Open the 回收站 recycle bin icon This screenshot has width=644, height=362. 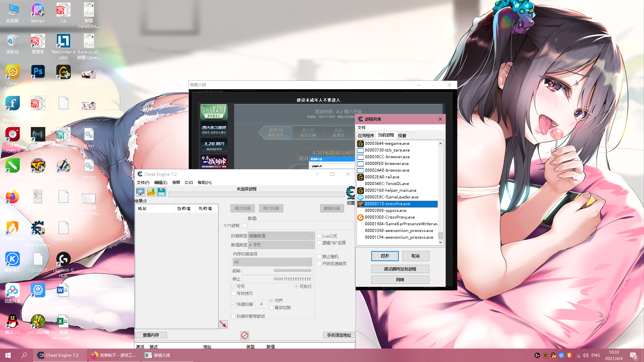pyautogui.click(x=12, y=44)
